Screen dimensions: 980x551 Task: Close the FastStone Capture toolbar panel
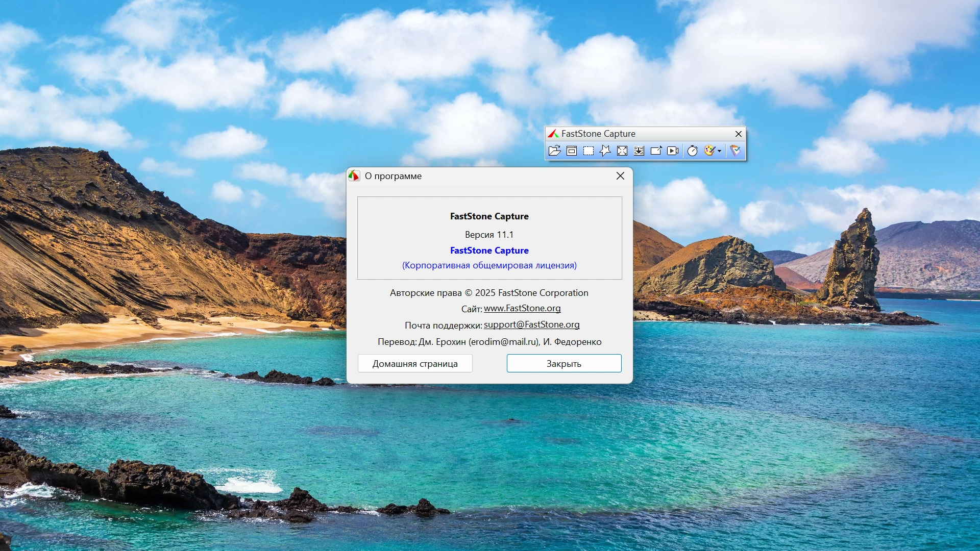(738, 134)
